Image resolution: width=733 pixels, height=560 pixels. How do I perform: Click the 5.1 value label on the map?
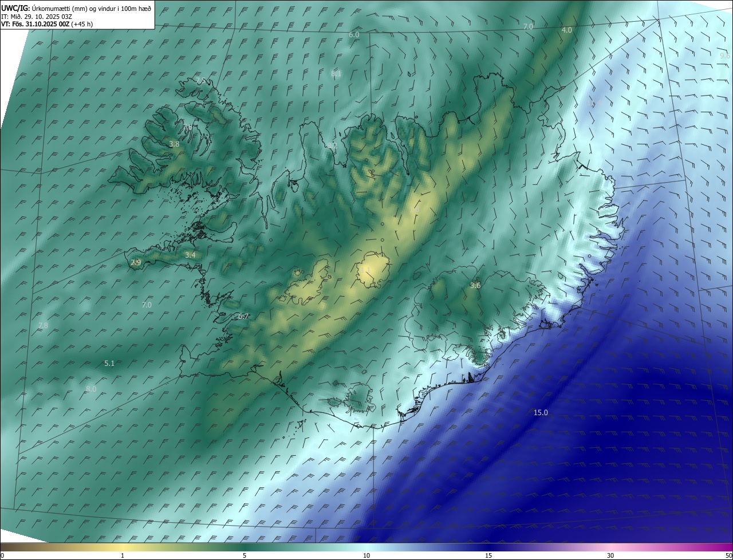tap(109, 364)
